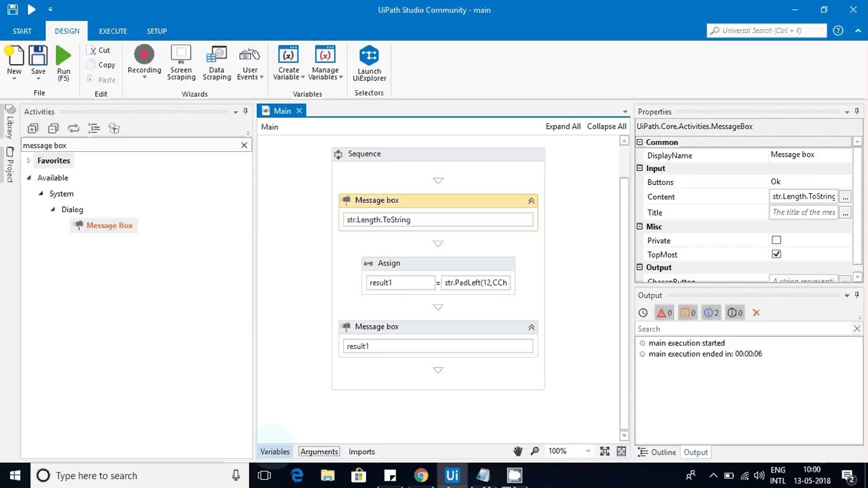The image size is (868, 488).
Task: Collapse the Common property section
Action: 639,142
